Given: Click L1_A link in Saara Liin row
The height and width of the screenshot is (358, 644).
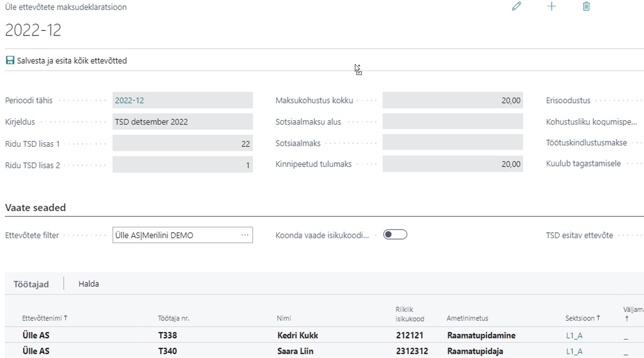Looking at the screenshot, I should point(574,351).
